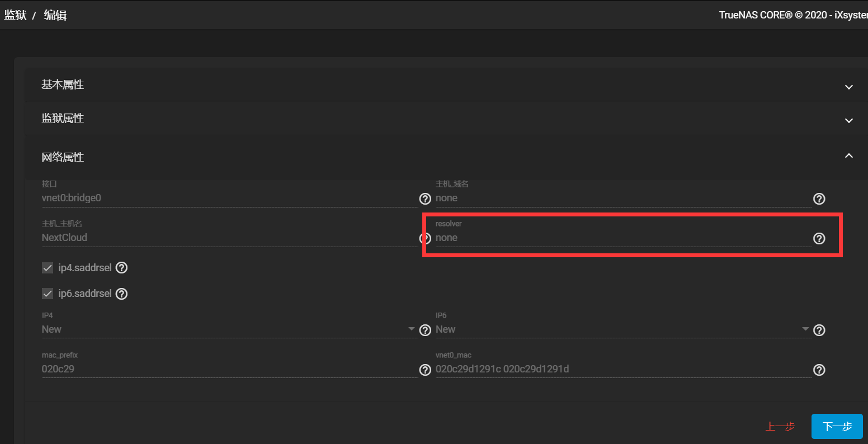Go back using 上一步 link
Viewport: 868px width, 444px height.
click(780, 426)
